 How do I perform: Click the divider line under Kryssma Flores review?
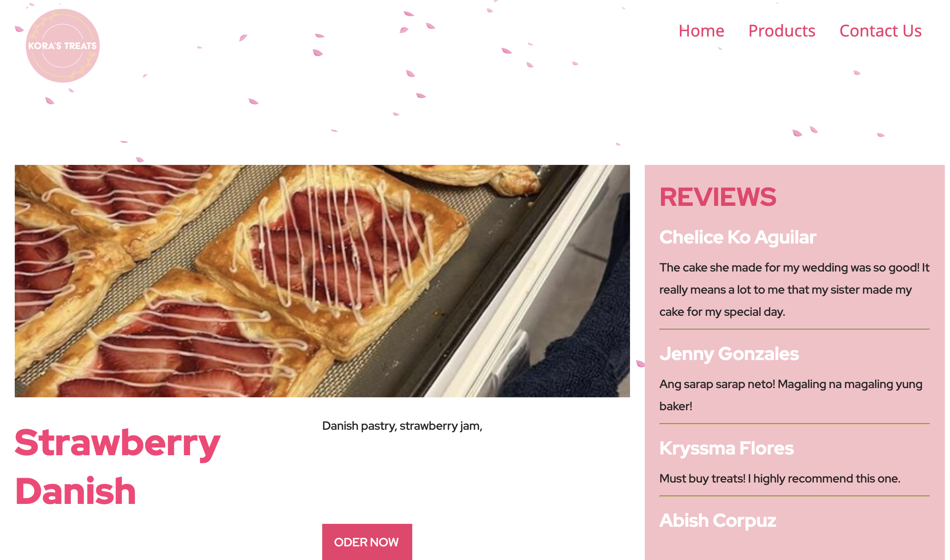tap(794, 496)
